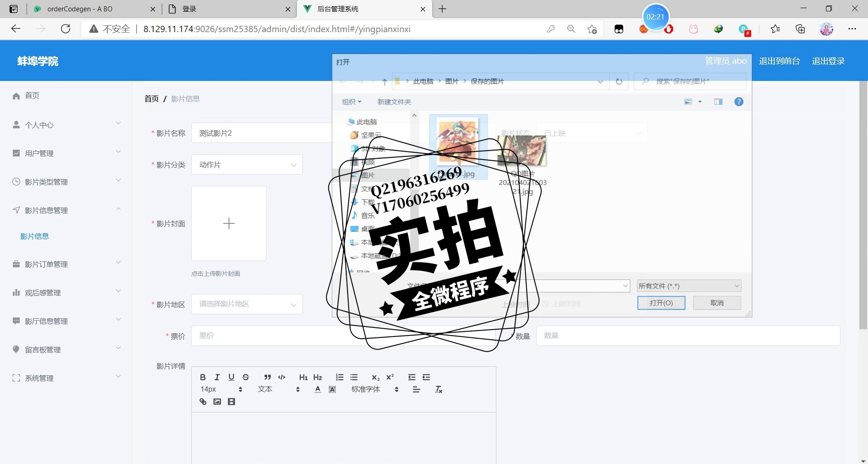Reload the browser page
This screenshot has height=464, width=868.
pos(66,29)
